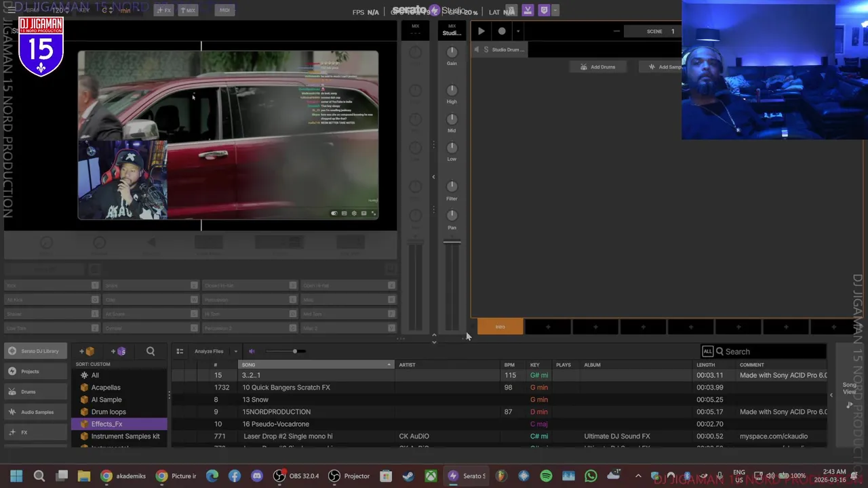Image resolution: width=868 pixels, height=488 pixels.
Task: Open WhatsApp from the taskbar
Action: click(591, 476)
